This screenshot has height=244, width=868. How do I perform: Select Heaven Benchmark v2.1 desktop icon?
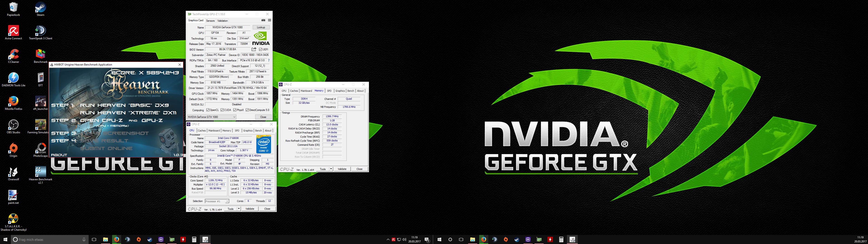click(x=40, y=175)
